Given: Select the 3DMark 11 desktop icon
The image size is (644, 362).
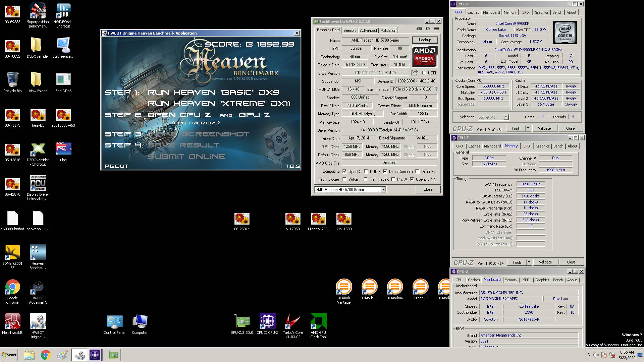Looking at the screenshot, I should coord(369,290).
